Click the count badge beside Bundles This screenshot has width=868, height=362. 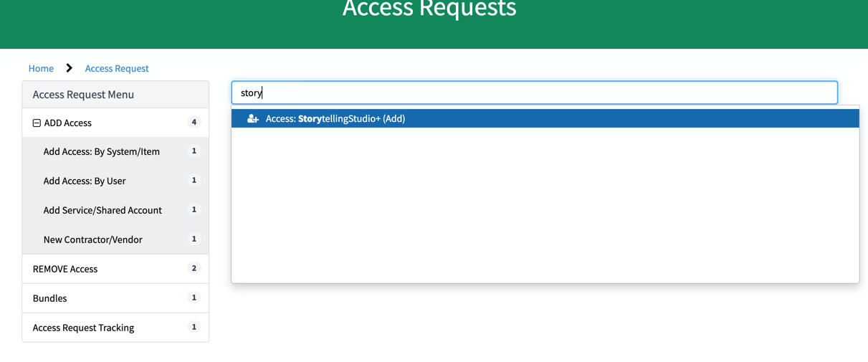point(194,298)
